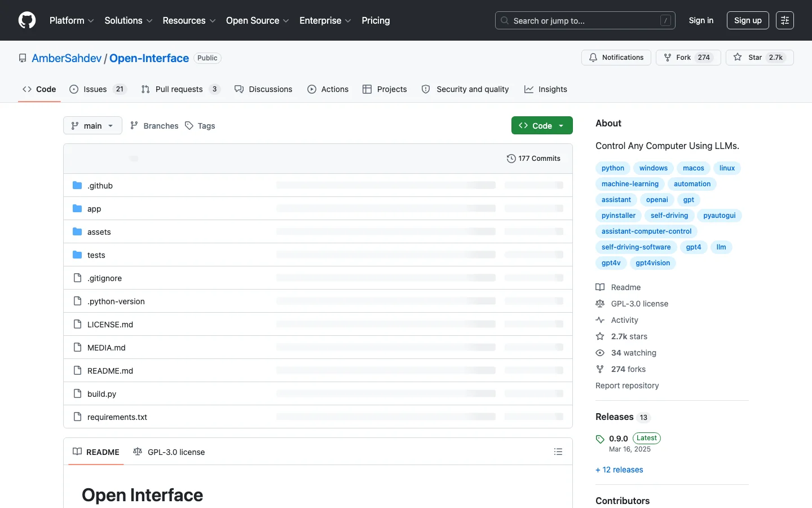Click the Report repository link

tap(627, 386)
